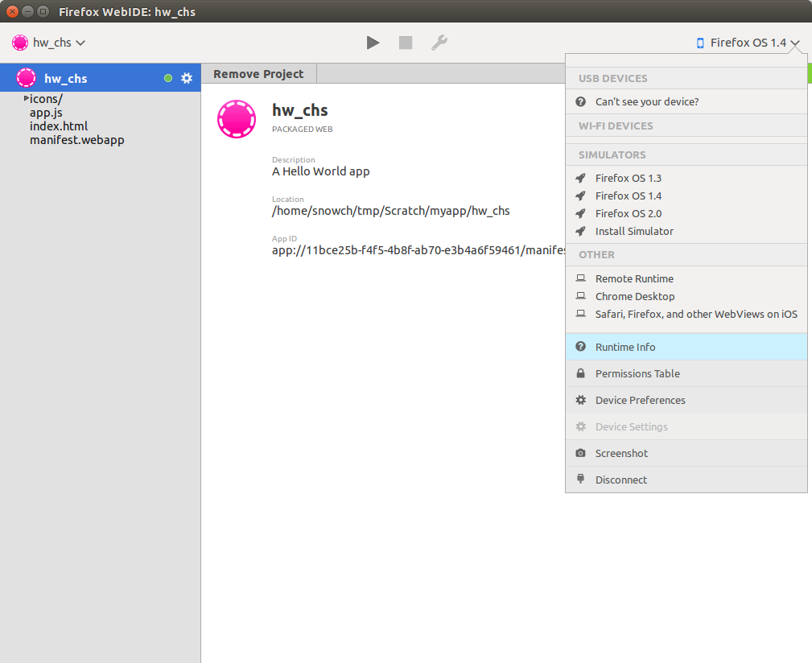Open Device Preferences
This screenshot has height=663, width=812.
tap(686, 400)
